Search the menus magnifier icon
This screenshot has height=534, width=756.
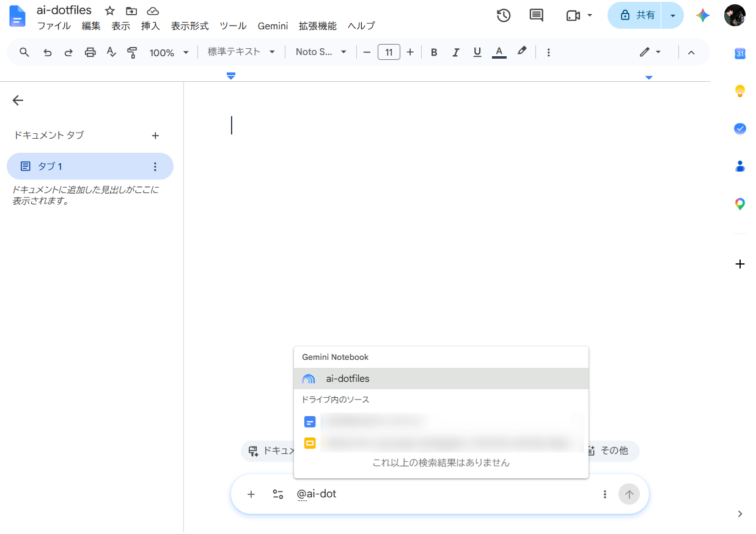pyautogui.click(x=24, y=53)
